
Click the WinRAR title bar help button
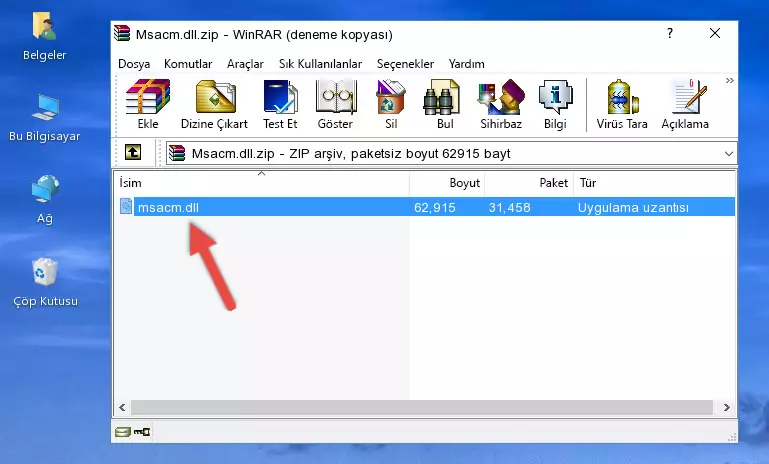pos(670,33)
